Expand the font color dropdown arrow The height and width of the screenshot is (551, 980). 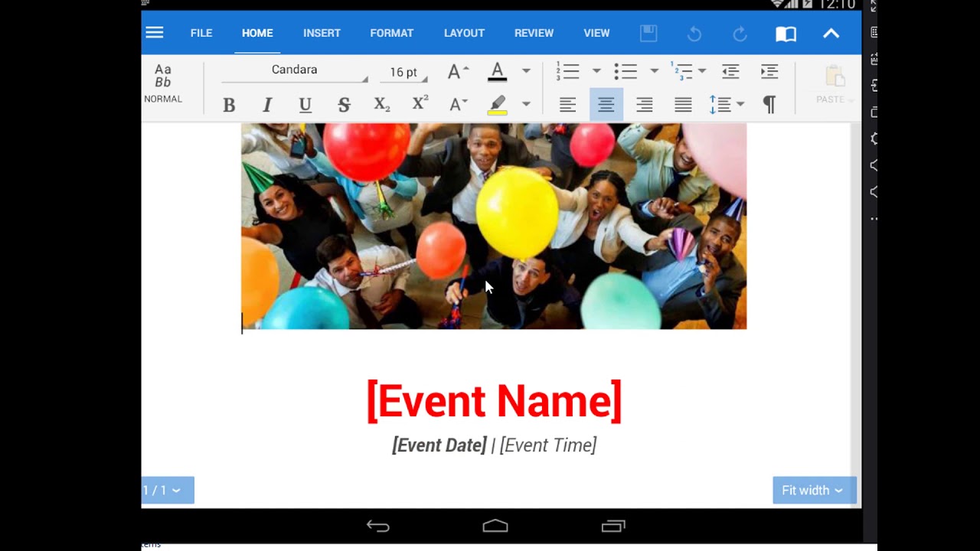point(526,71)
